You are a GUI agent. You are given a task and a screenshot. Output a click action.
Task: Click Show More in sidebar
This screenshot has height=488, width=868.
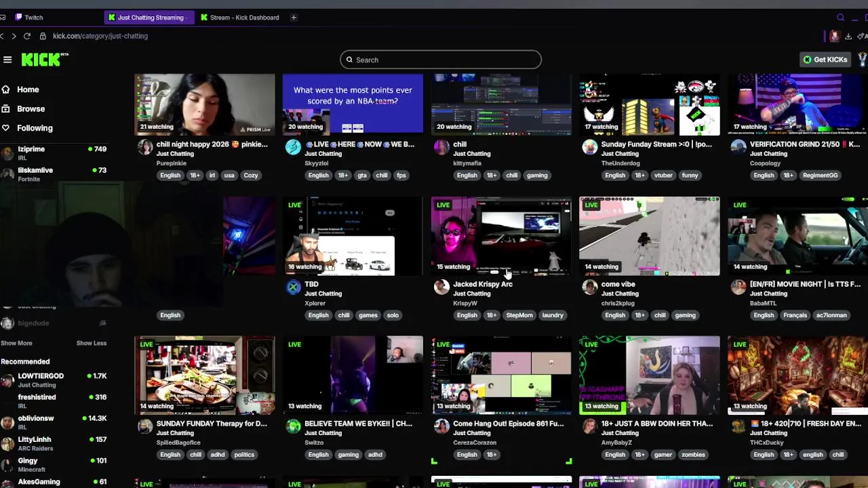16,343
